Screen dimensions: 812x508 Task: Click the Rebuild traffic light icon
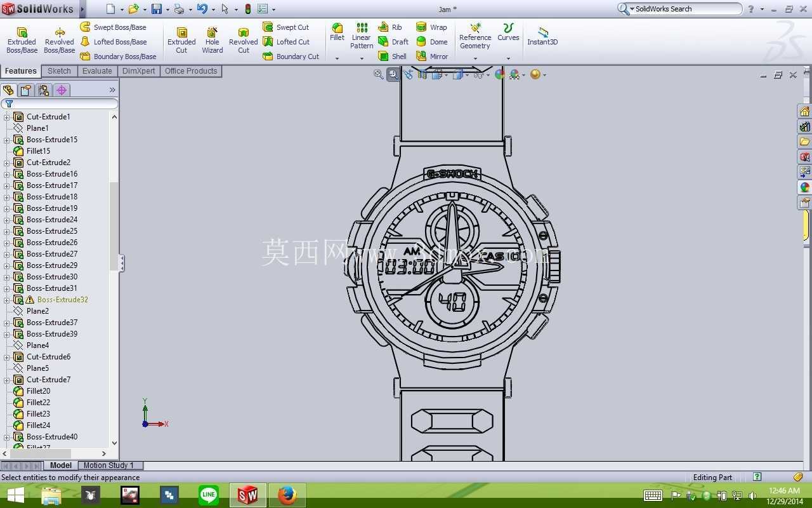pos(247,9)
